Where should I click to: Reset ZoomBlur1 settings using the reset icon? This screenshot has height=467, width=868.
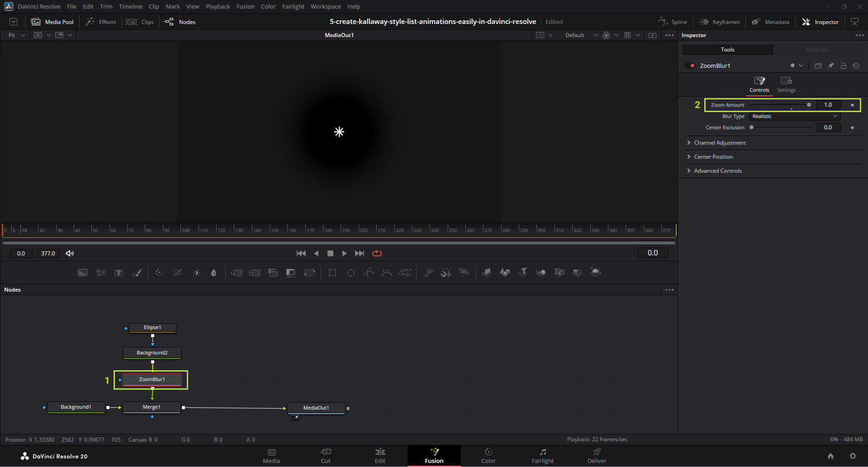click(856, 66)
